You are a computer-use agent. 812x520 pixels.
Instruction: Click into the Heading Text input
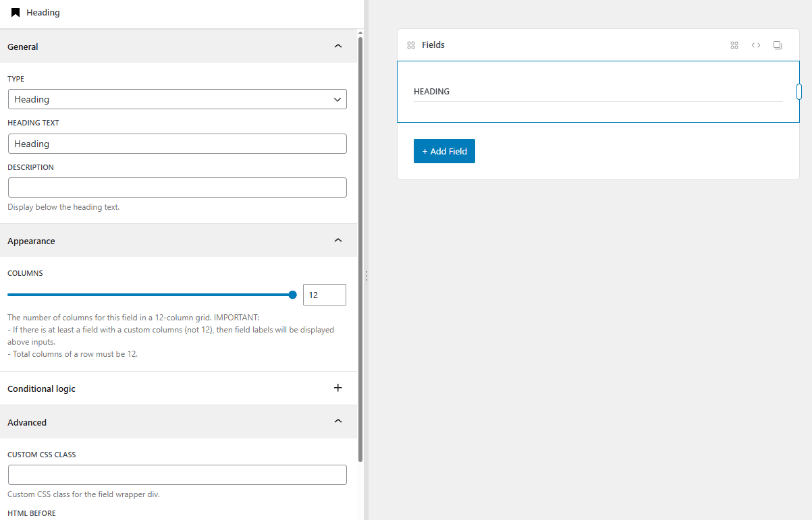pyautogui.click(x=178, y=144)
